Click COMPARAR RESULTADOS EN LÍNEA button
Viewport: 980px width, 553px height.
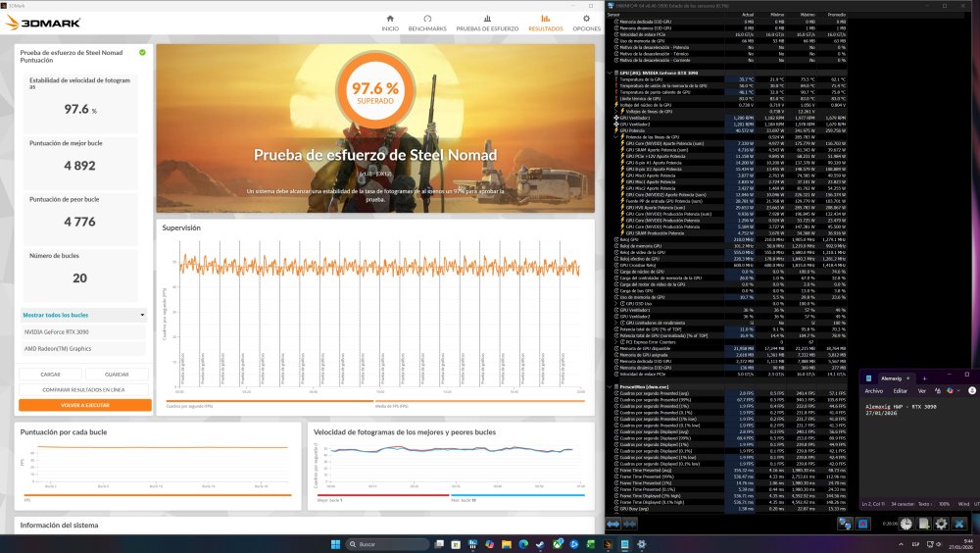[x=83, y=389]
